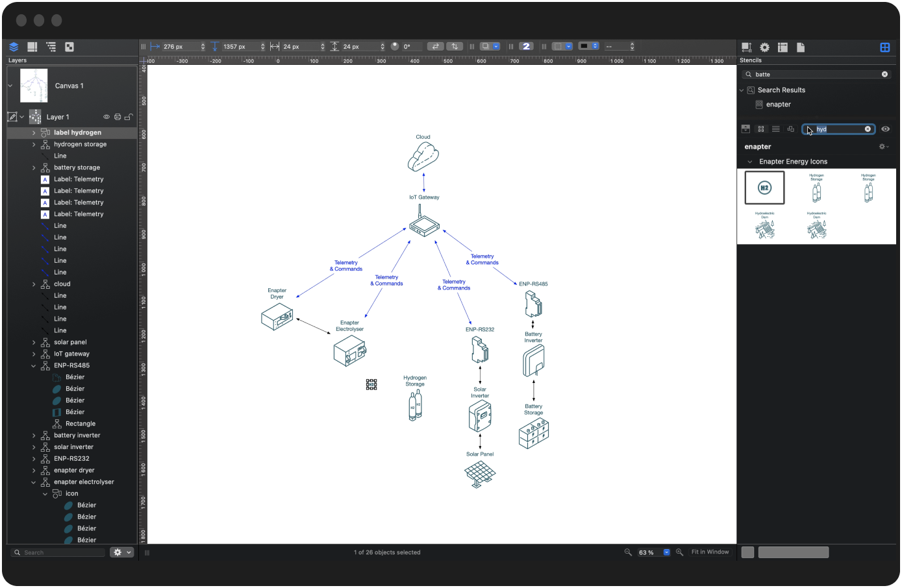This screenshot has width=902, height=588.
Task: Focus the layers Search field
Action: tap(58, 552)
